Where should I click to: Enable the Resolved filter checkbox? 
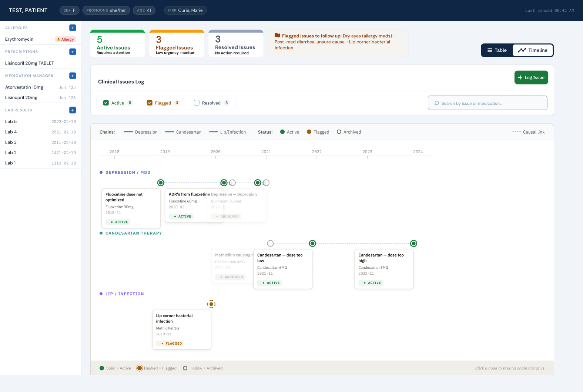coord(197,103)
